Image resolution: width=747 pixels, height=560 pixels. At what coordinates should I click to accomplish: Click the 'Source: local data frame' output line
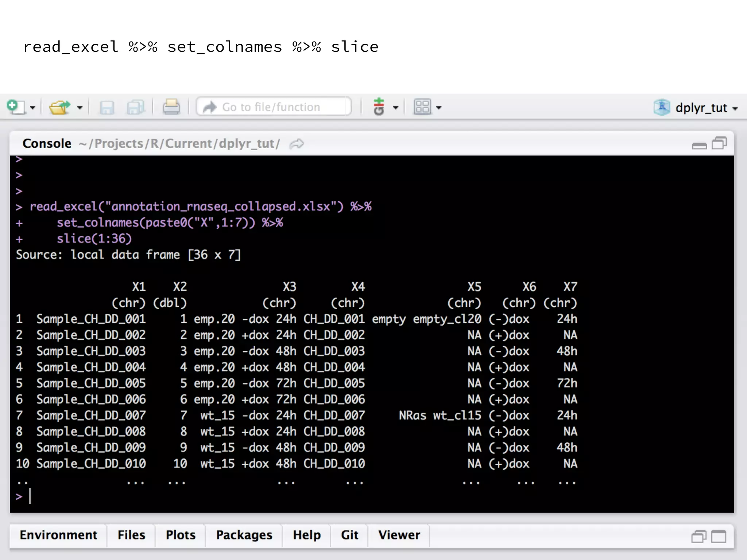[128, 255]
